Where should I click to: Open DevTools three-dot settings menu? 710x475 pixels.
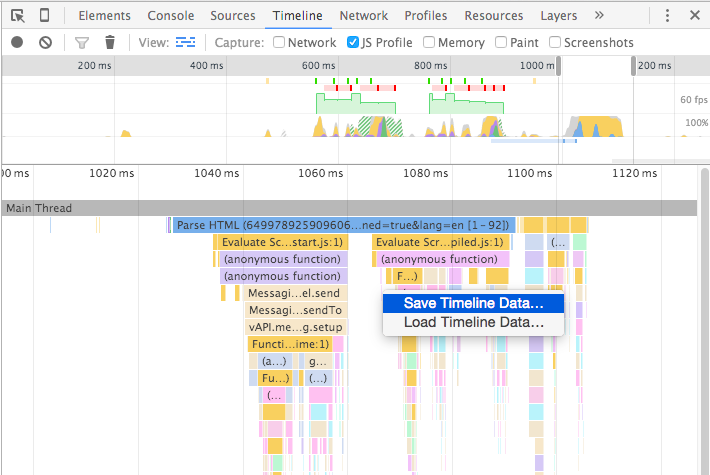coord(669,16)
